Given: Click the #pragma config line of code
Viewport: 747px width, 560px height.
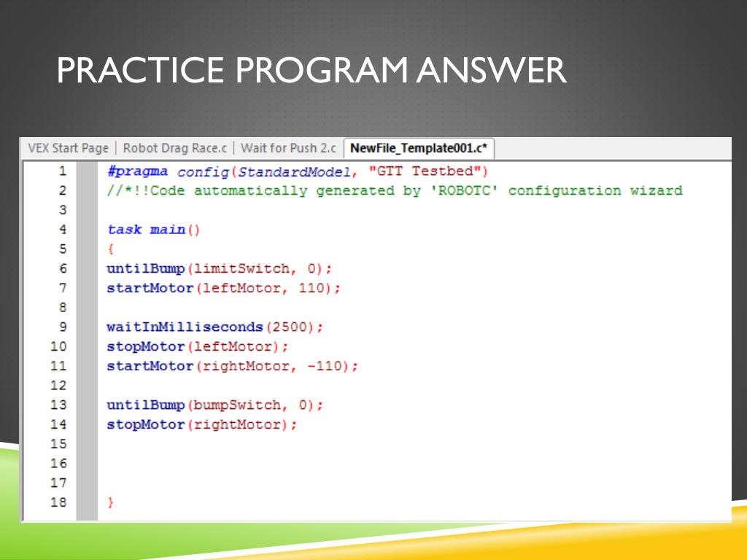Looking at the screenshot, I should [x=298, y=171].
